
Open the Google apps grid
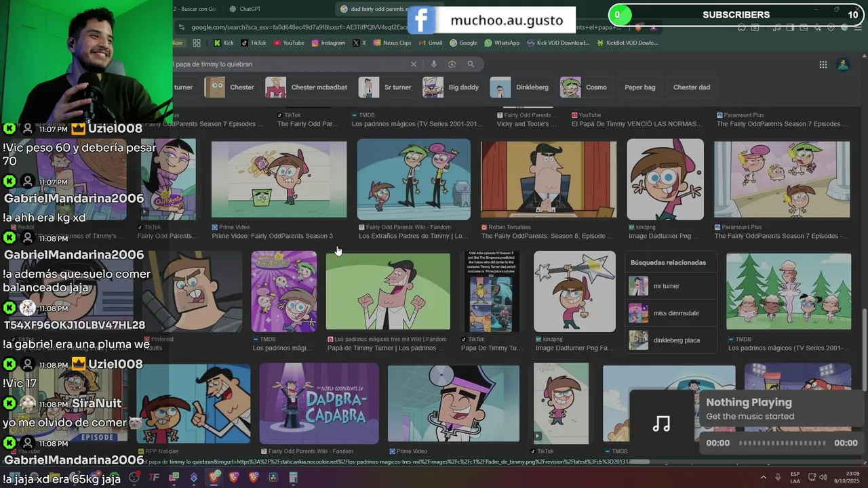point(823,65)
